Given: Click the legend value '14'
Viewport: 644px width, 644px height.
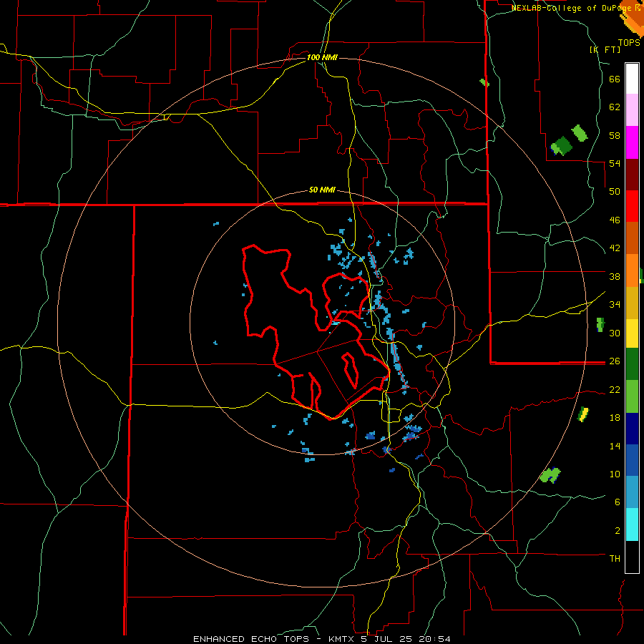Looking at the screenshot, I should tap(615, 446).
